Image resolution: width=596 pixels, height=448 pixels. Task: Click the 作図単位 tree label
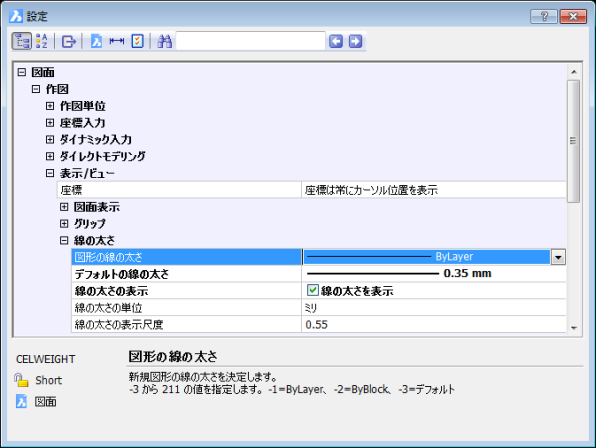pyautogui.click(x=82, y=106)
